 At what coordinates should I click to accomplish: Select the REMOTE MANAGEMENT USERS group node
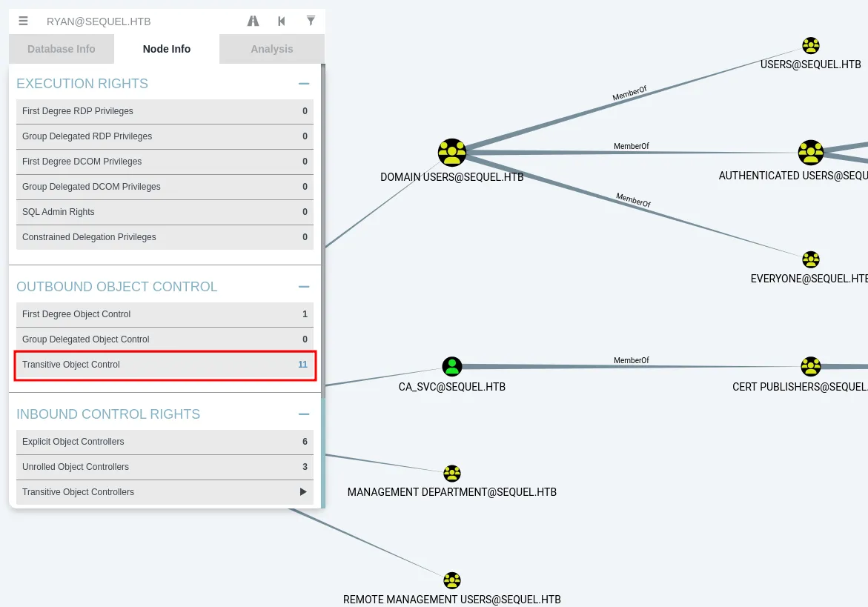(x=452, y=580)
